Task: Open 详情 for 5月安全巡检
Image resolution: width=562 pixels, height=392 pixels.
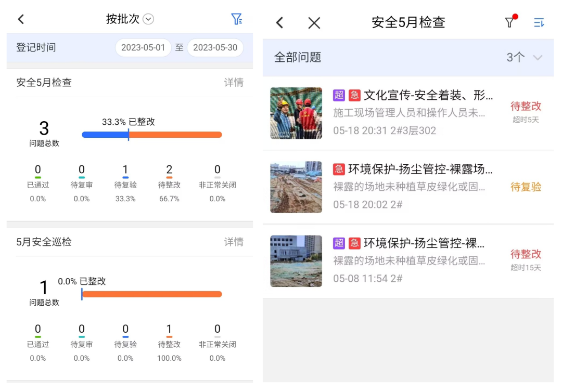Action: (x=234, y=242)
